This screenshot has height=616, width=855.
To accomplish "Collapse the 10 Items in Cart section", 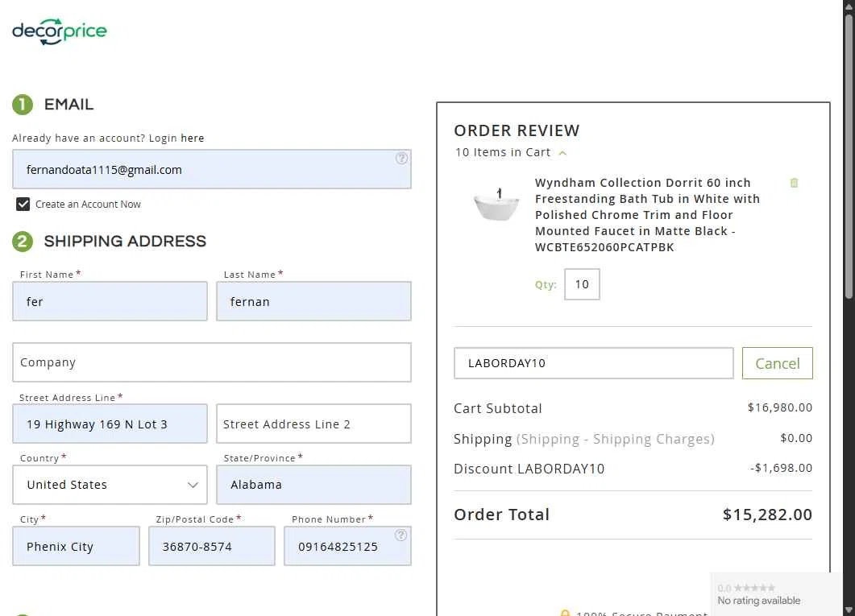I will [562, 153].
